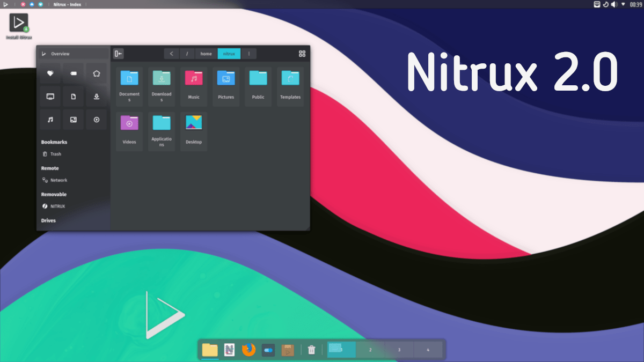Switch to virtual desktop 3
This screenshot has width=644, height=362.
399,350
